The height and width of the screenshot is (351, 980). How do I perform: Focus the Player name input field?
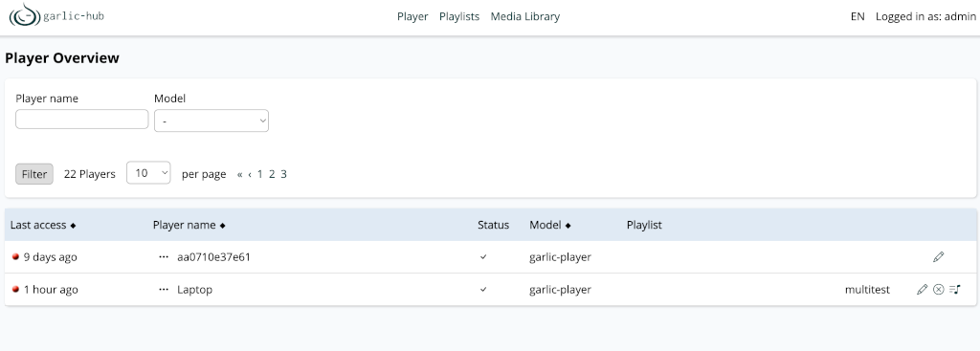click(x=82, y=120)
